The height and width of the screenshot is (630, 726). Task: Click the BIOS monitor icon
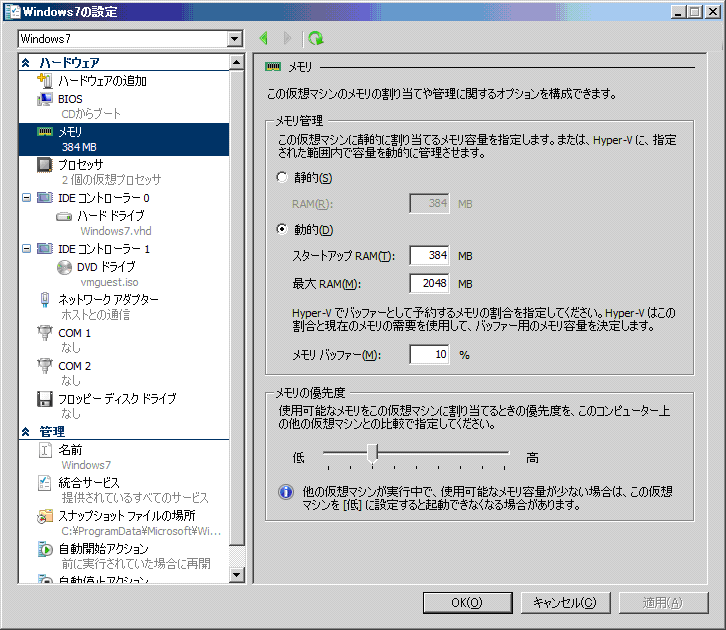[44, 99]
